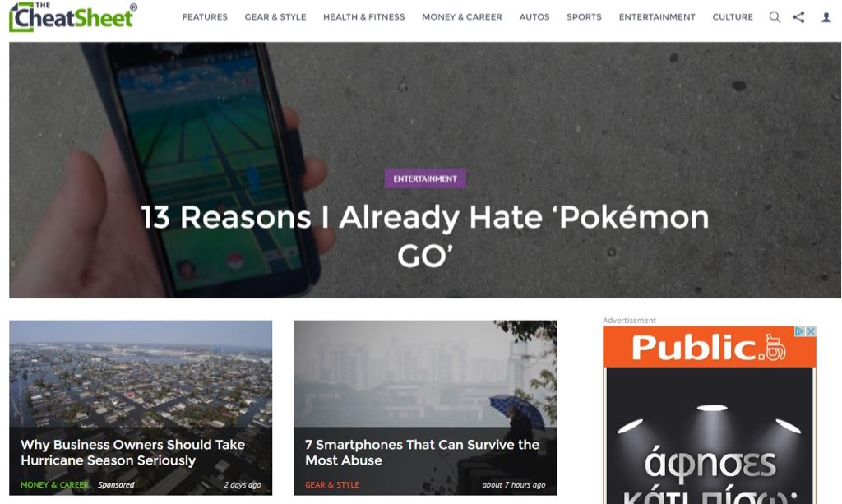Navigate to Sports section
The image size is (842, 504).
[x=585, y=17]
